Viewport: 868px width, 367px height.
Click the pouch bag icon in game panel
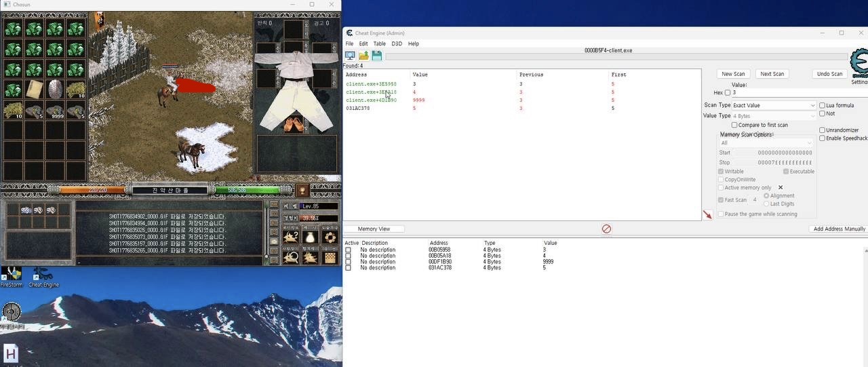tap(310, 237)
